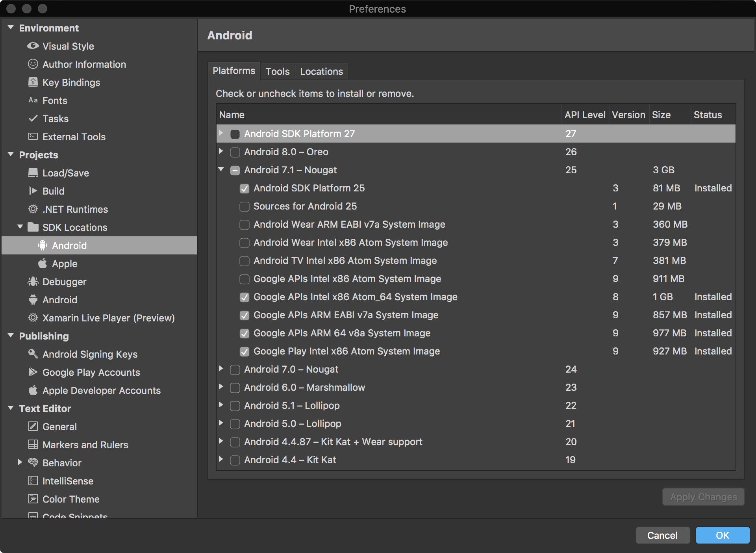
Task: Click the Fonts 'Aa' icon
Action: point(33,100)
